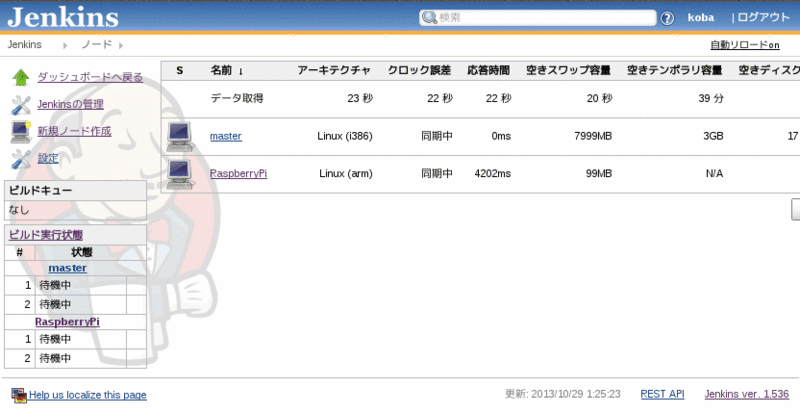Image resolution: width=800 pixels, height=413 pixels.
Task: Click the 3GB temp space cell
Action: click(713, 136)
